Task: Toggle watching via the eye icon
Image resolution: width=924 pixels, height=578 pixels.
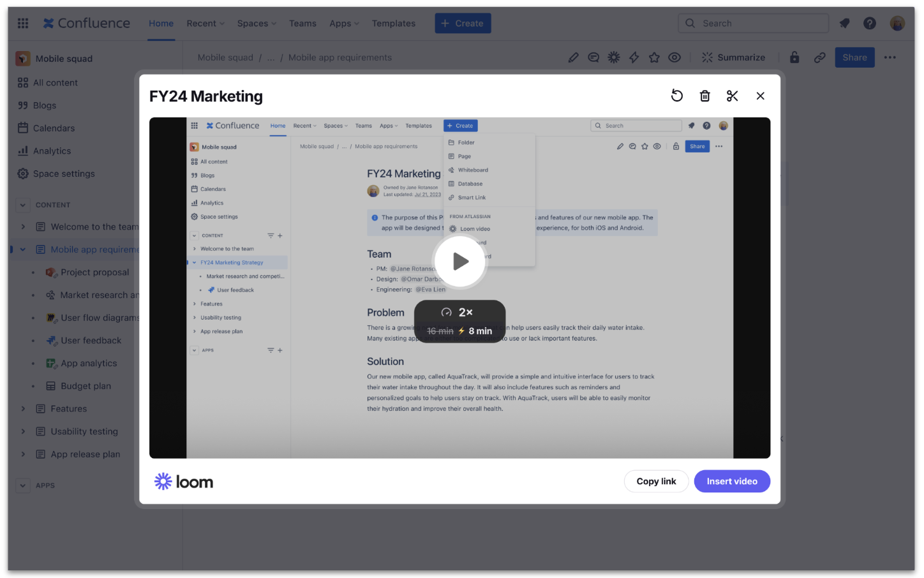Action: point(674,57)
